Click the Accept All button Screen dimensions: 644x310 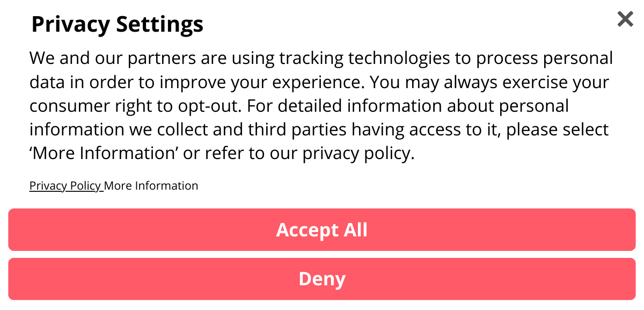click(x=322, y=230)
